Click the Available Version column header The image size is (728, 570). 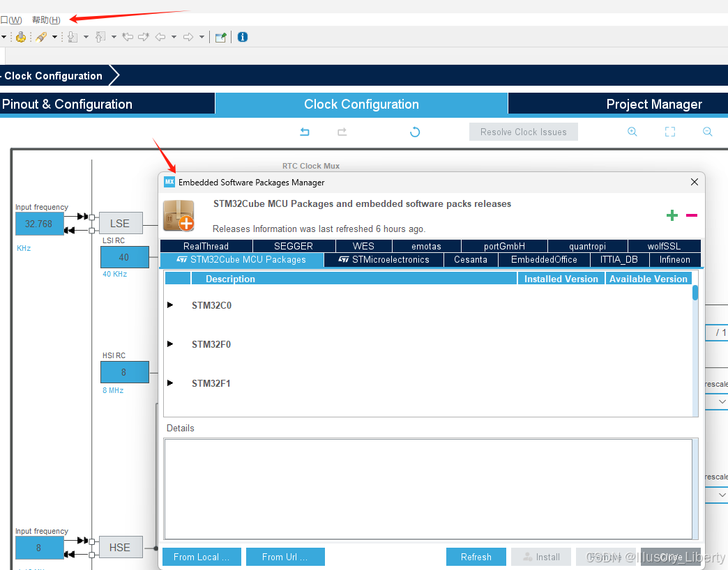pyautogui.click(x=649, y=279)
